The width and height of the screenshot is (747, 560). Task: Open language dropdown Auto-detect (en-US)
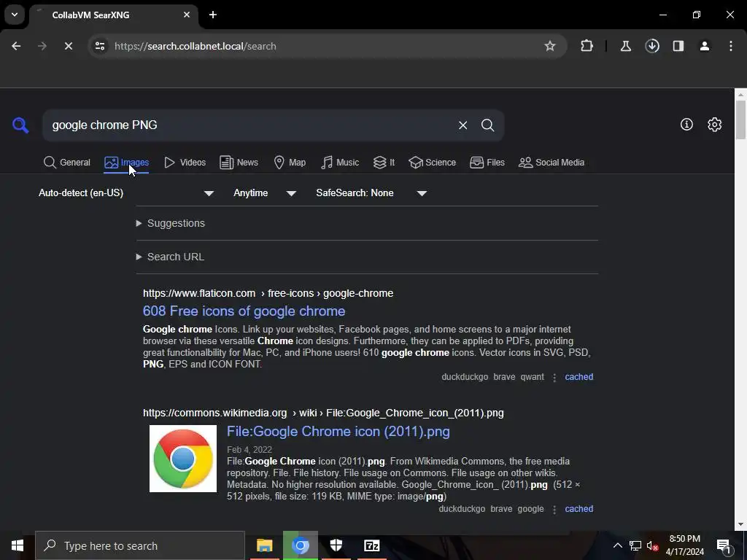coord(126,192)
